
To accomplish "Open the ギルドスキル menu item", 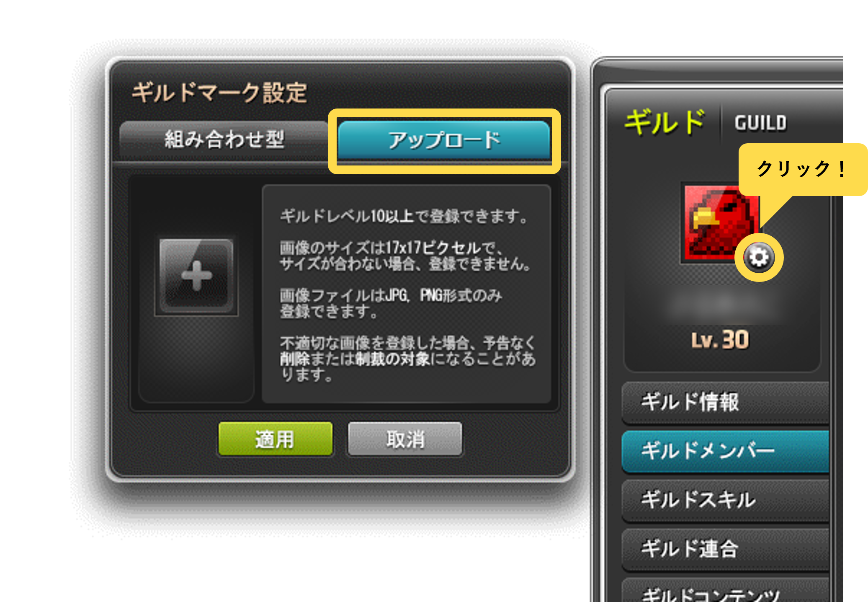I will click(726, 500).
